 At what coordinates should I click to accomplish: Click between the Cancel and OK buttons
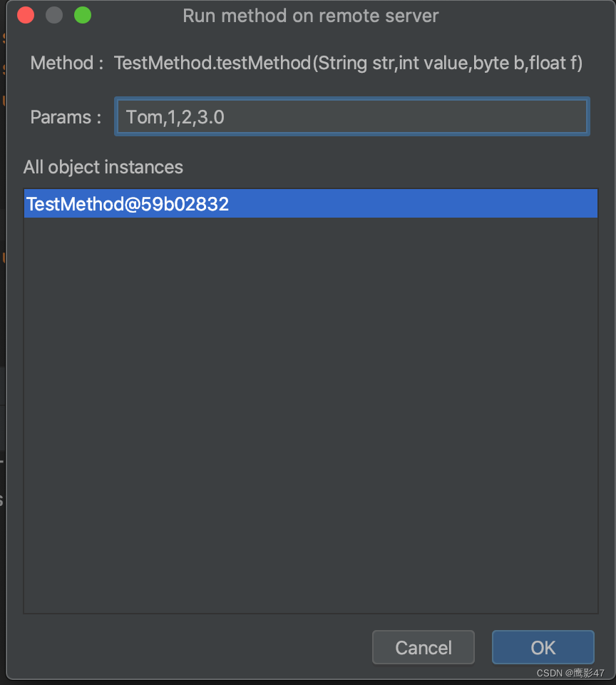click(483, 647)
